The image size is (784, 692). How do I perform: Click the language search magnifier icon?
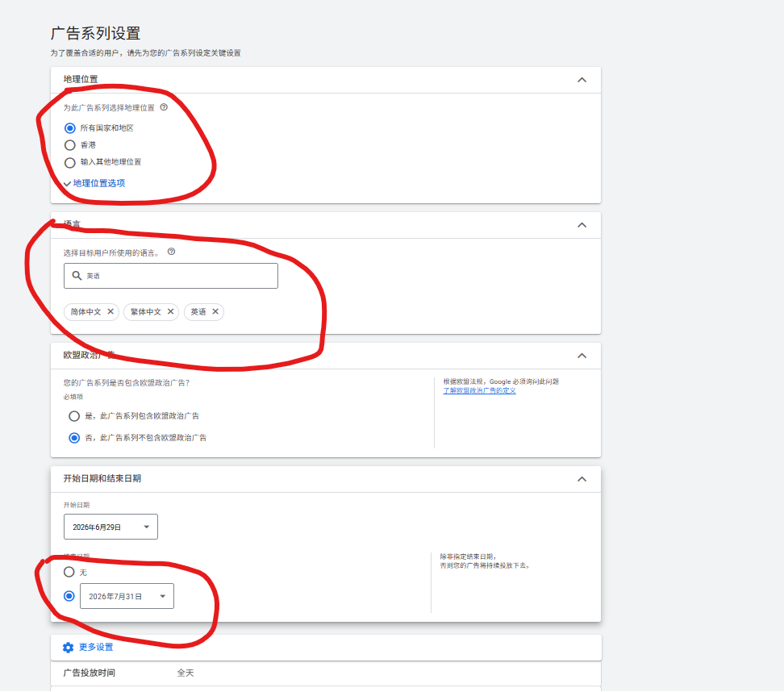click(77, 276)
